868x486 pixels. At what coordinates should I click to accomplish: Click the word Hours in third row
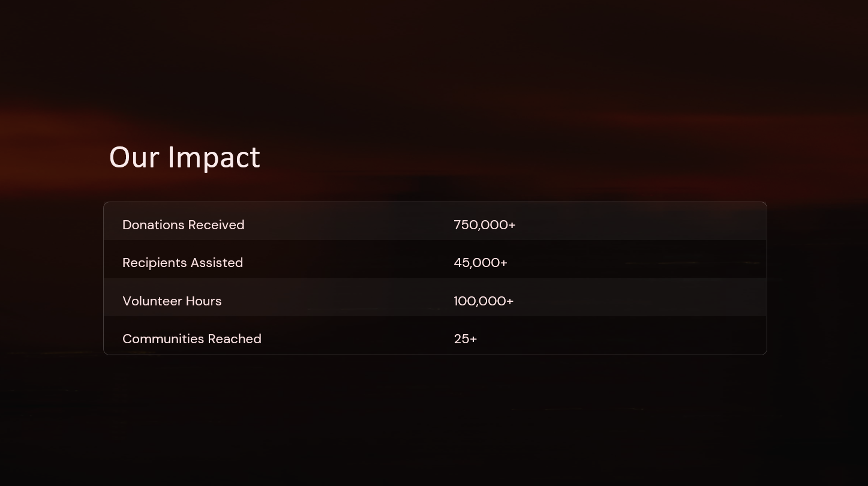[204, 301]
